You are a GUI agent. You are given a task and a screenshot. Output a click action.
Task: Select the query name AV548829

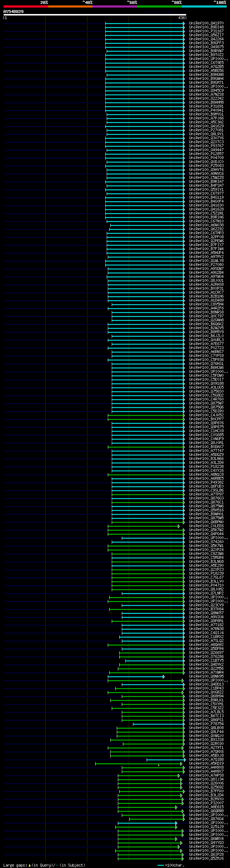[x=14, y=12]
